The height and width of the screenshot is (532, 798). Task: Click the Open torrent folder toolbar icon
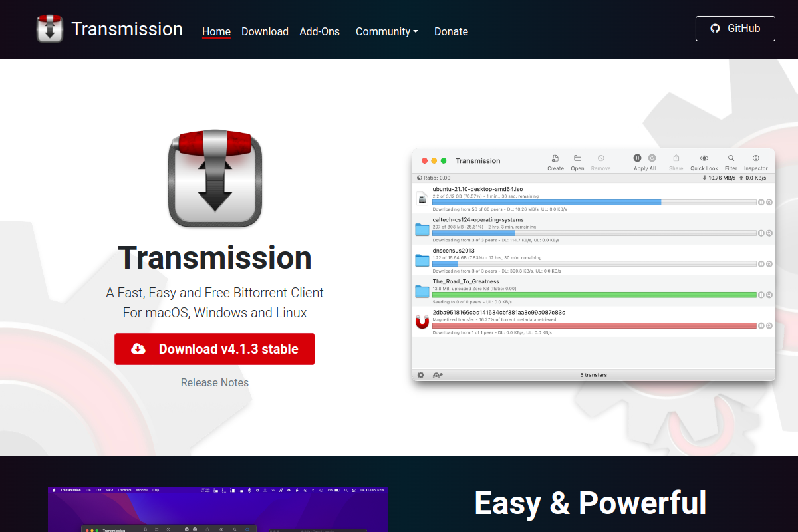tap(577, 158)
